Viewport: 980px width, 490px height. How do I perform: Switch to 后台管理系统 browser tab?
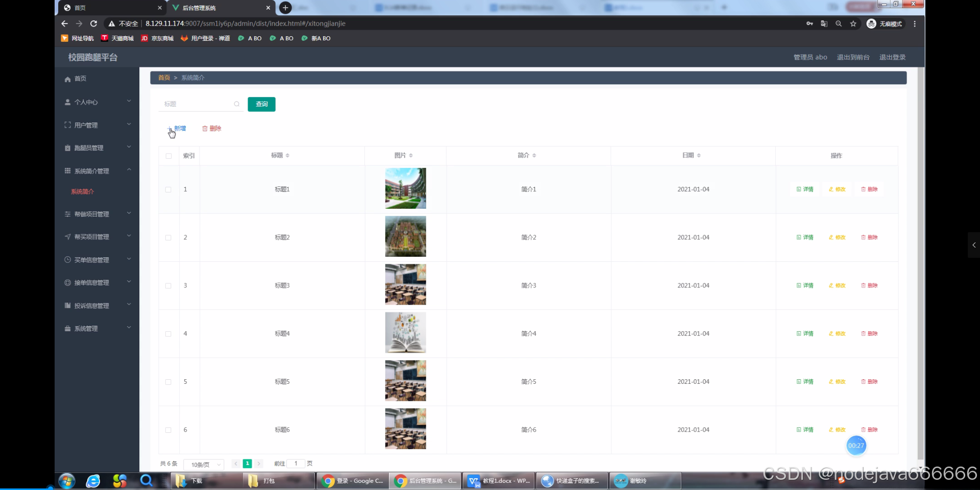tap(222, 8)
